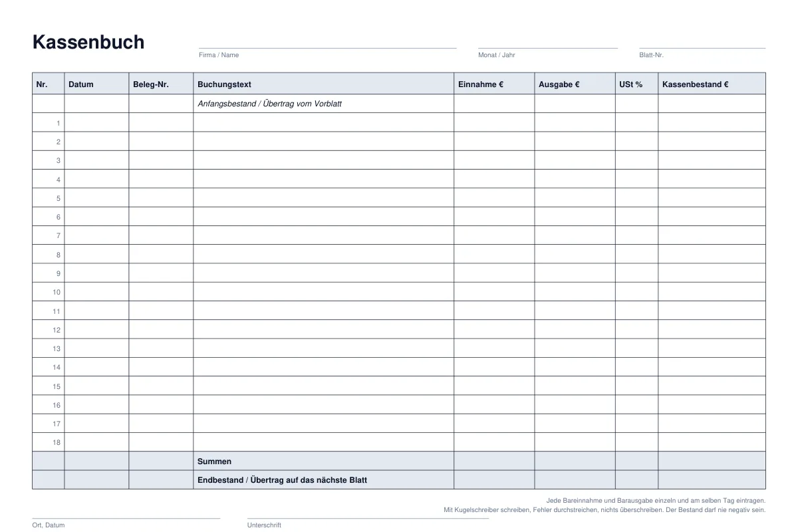The height and width of the screenshot is (532, 798).
Task: Click the "Blatt-Nr." label
Action: click(x=652, y=55)
